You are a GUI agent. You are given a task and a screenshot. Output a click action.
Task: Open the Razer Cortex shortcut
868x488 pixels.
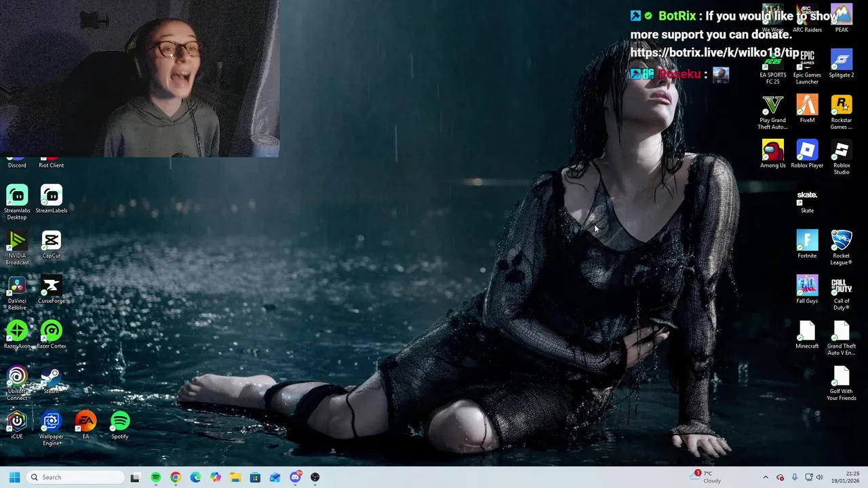(52, 335)
